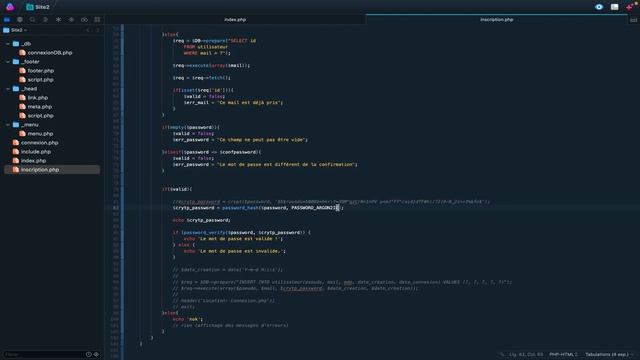Go back with sidebar left arrow

[88, 30]
